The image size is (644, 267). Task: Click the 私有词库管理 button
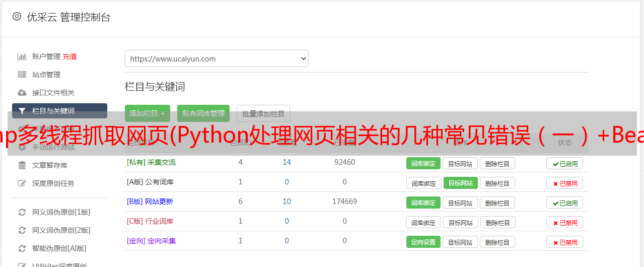(x=203, y=113)
